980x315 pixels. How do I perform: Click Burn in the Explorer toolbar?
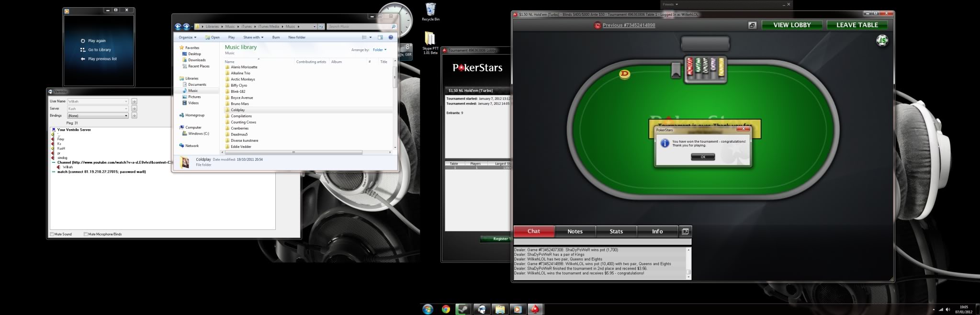(276, 37)
